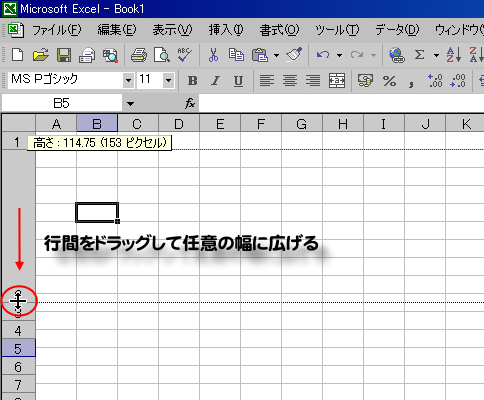The image size is (484, 400).
Task: Open the データ(D) menu
Action: (x=397, y=30)
